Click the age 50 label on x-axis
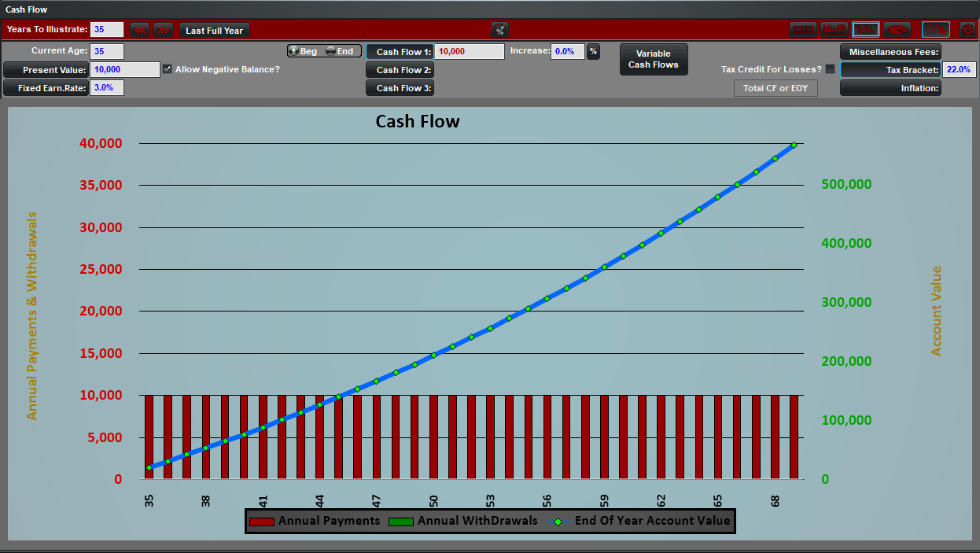This screenshot has height=553, width=980. tap(433, 500)
